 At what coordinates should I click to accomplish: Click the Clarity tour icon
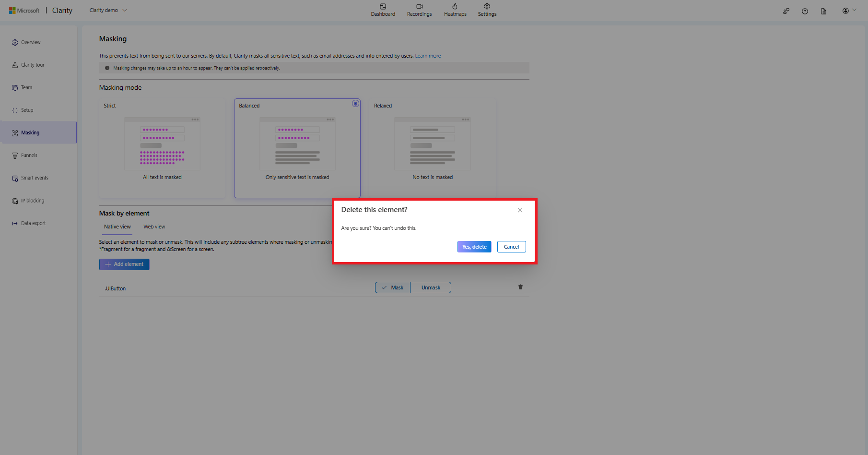click(15, 65)
